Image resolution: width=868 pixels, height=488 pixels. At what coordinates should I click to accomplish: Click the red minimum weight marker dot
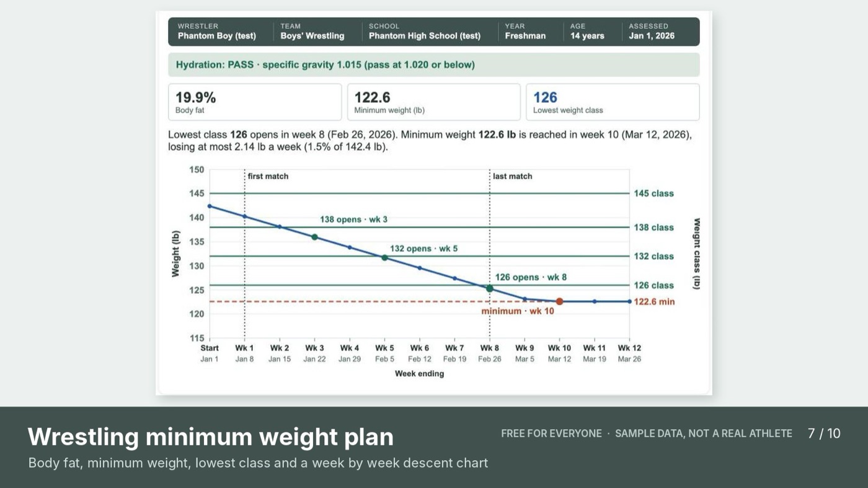tap(559, 301)
